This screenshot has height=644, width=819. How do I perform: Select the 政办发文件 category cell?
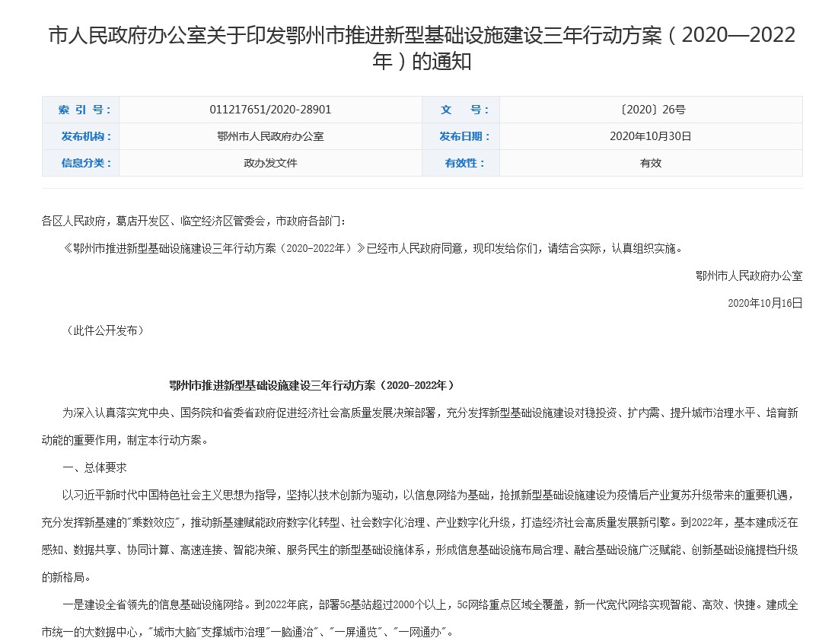click(x=270, y=163)
